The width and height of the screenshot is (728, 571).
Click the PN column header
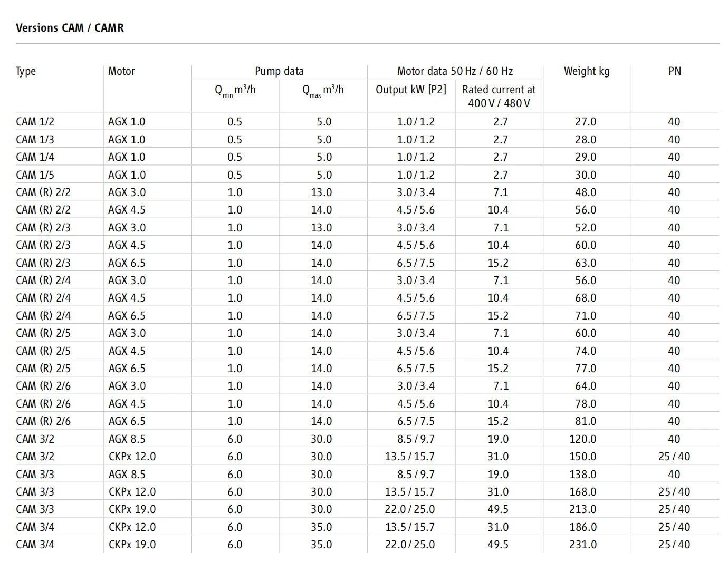(674, 71)
